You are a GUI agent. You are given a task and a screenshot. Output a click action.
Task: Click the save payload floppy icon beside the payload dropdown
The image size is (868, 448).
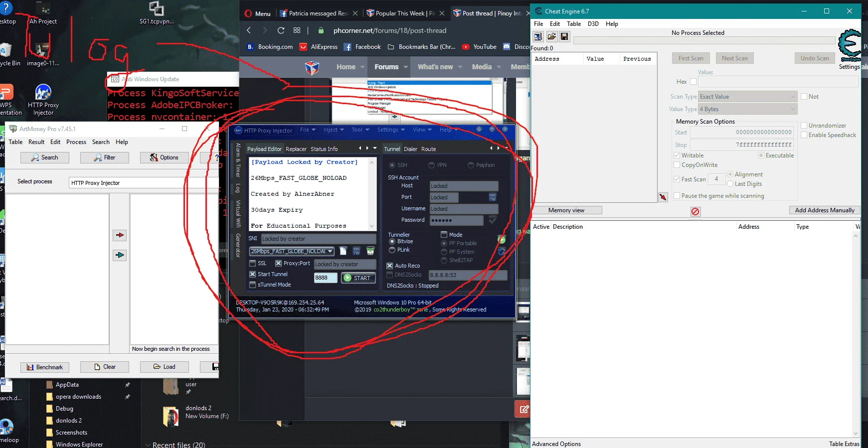coord(356,251)
